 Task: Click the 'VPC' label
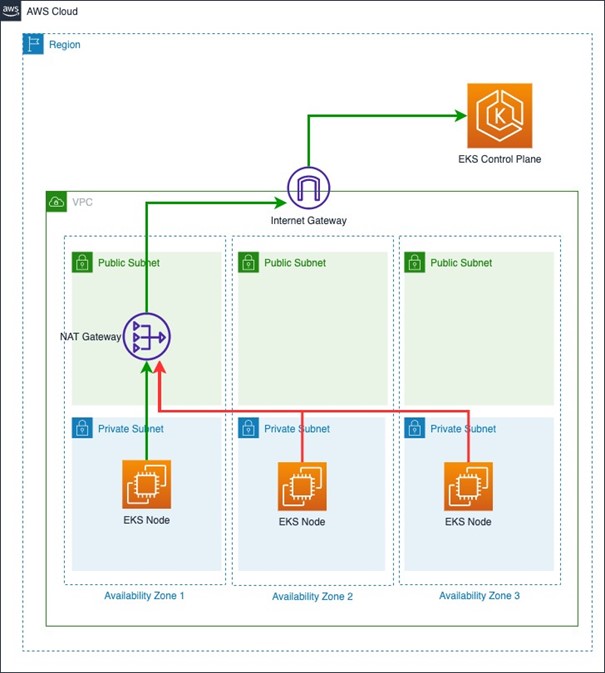(x=82, y=202)
